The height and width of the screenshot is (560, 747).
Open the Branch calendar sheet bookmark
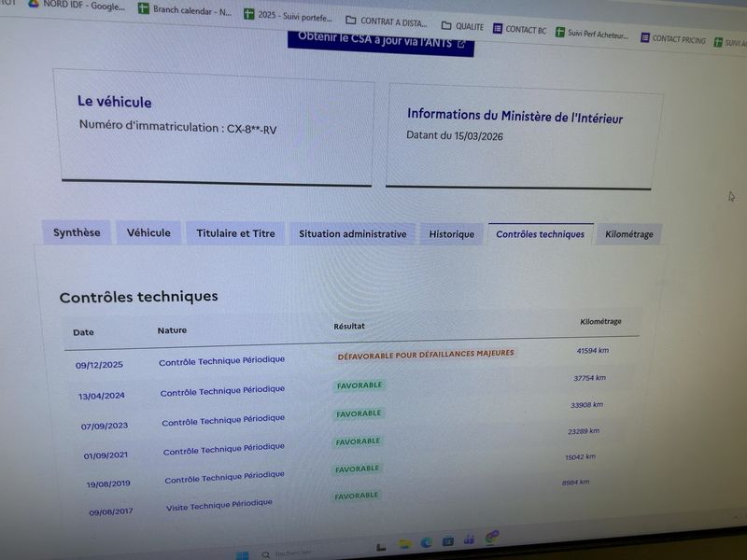[184, 10]
